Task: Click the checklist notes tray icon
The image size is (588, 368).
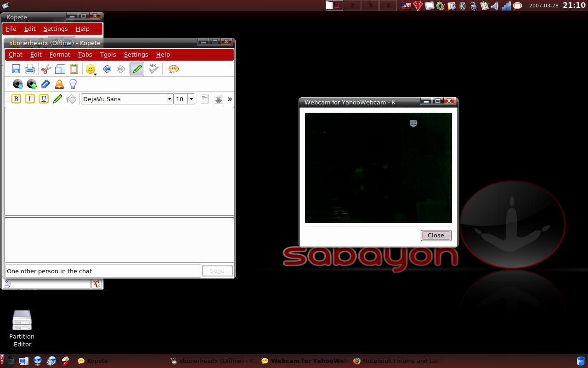Action: pyautogui.click(x=484, y=6)
